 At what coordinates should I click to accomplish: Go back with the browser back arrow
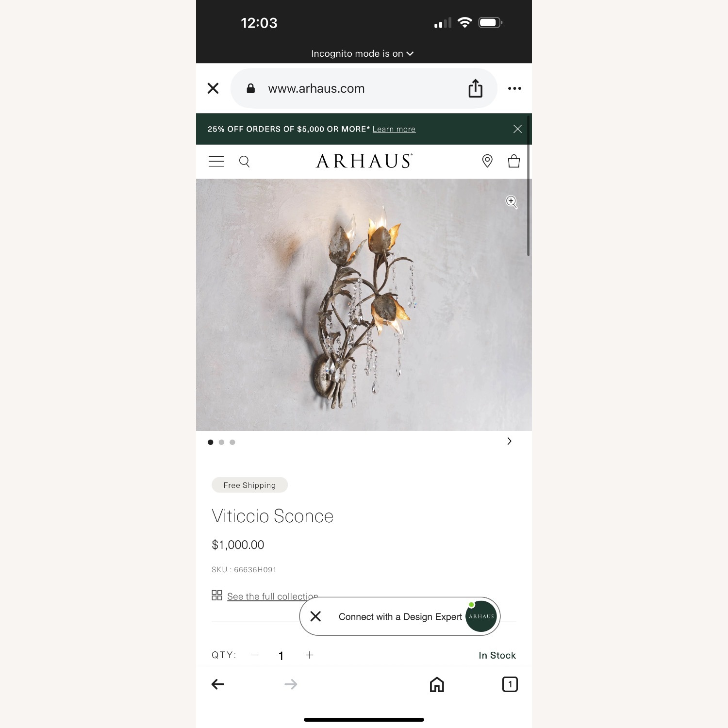[218, 684]
